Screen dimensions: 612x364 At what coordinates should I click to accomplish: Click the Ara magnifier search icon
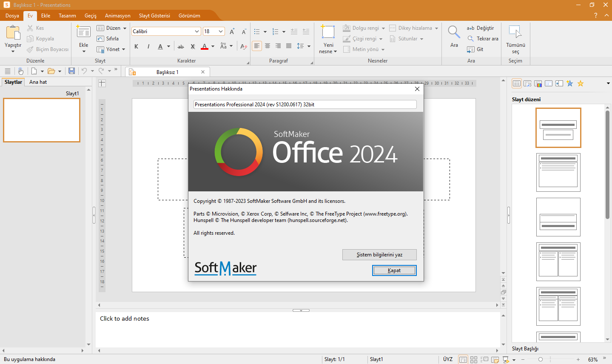[x=454, y=32]
